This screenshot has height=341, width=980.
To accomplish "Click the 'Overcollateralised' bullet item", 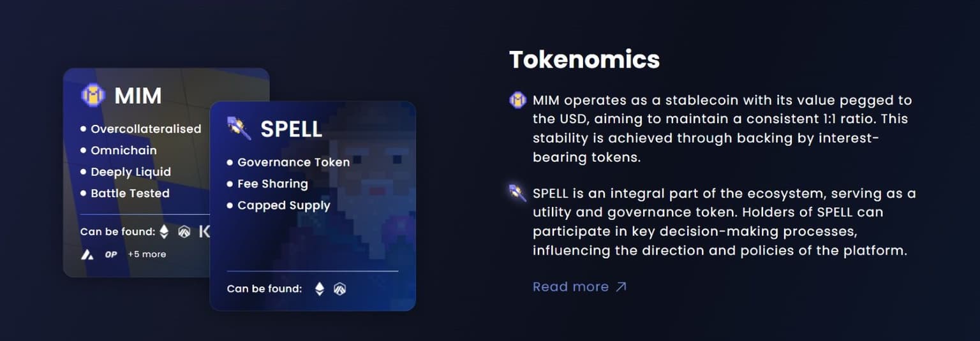I will coord(145,129).
